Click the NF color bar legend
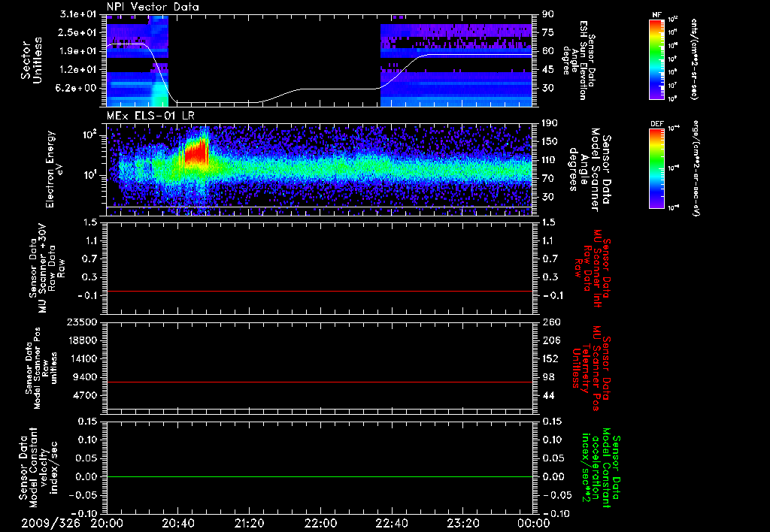 click(656, 59)
